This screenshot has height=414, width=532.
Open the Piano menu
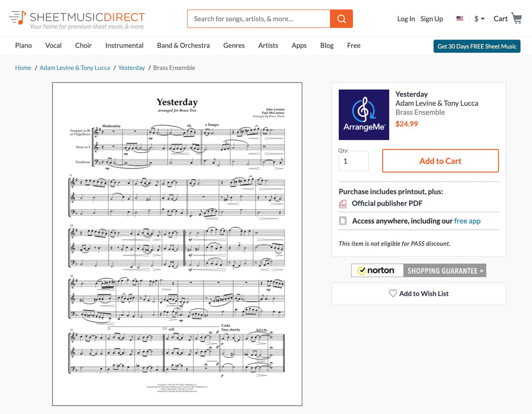(23, 45)
